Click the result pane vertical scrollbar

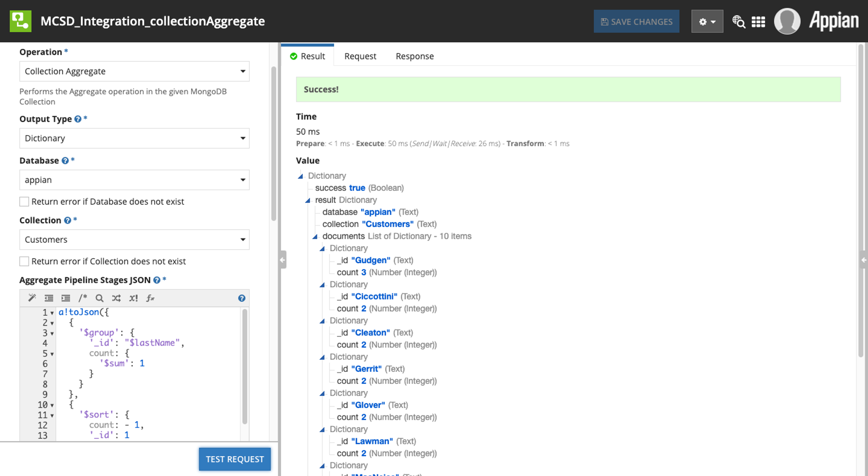click(x=861, y=200)
